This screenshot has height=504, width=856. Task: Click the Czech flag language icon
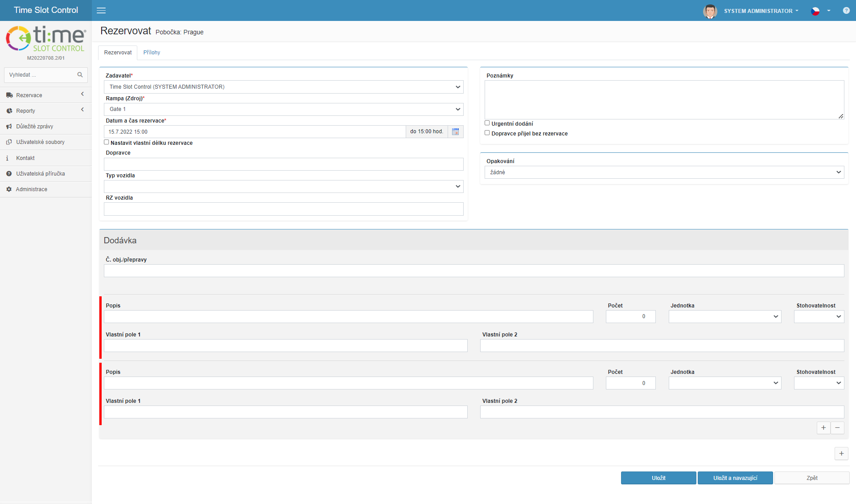(815, 11)
